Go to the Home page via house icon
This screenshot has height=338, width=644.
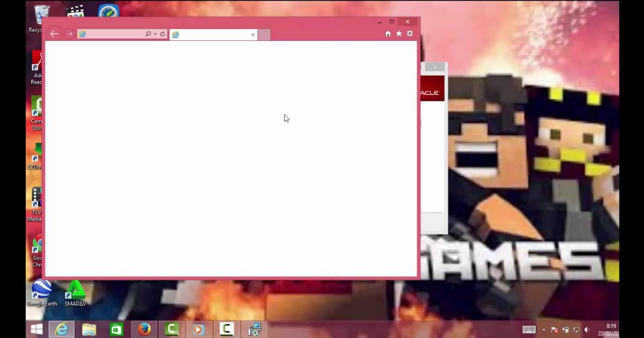pyautogui.click(x=388, y=34)
